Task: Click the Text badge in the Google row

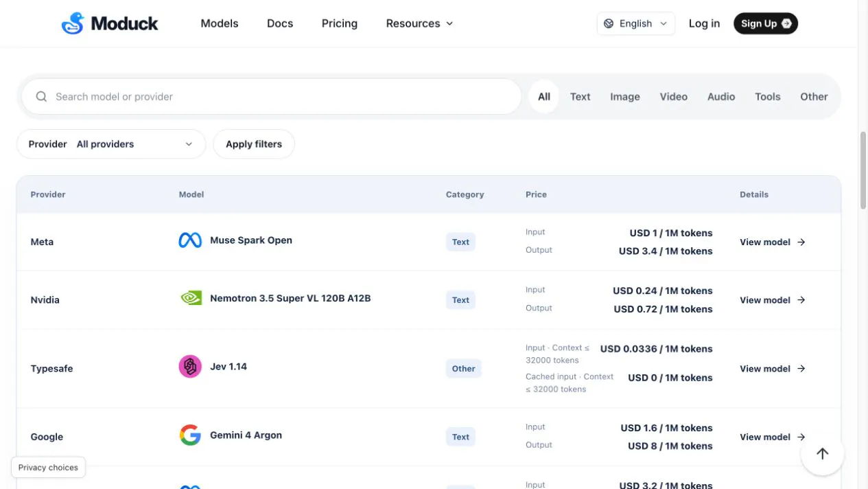Action: [x=461, y=437]
